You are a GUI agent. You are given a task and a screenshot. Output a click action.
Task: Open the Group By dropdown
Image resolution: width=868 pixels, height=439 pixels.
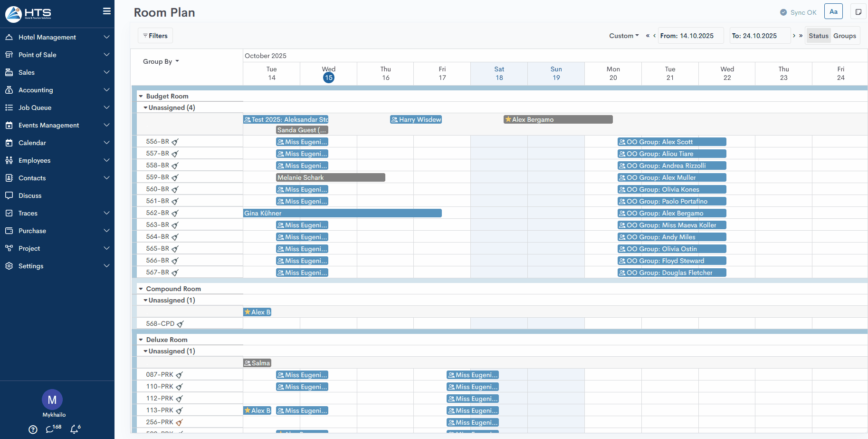(161, 61)
